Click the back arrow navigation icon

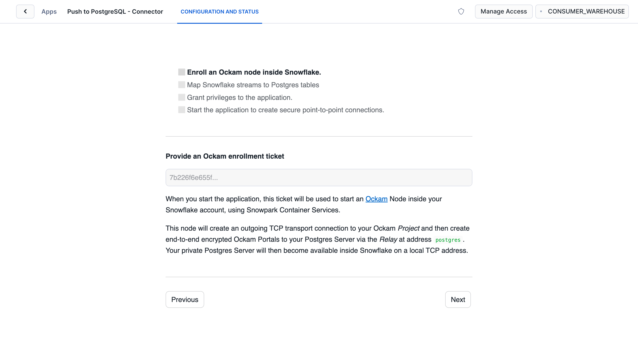[25, 11]
